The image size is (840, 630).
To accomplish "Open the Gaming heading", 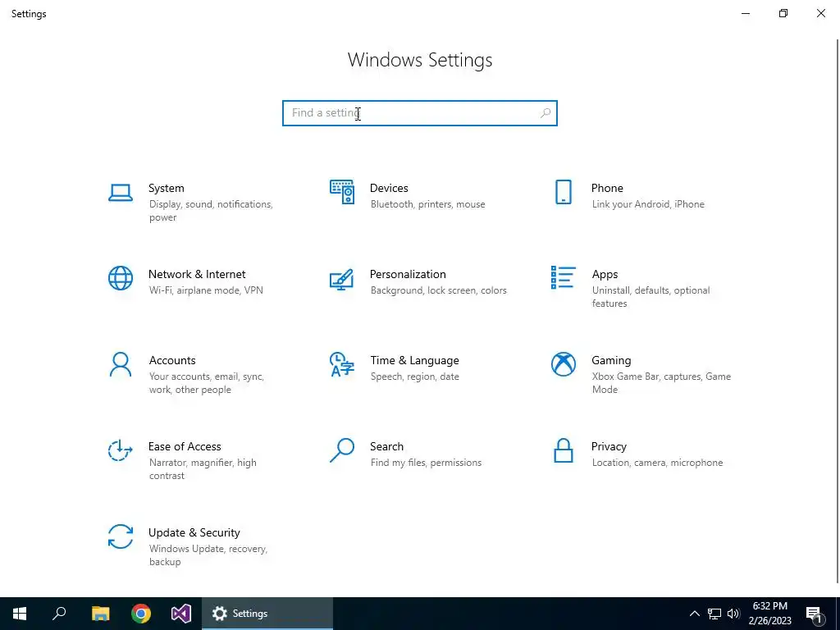I will 611,361.
